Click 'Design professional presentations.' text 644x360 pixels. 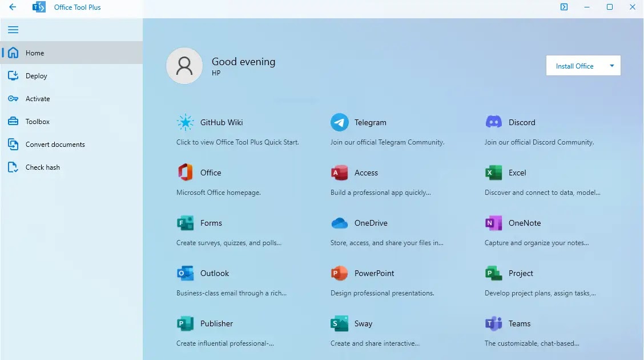coord(383,293)
